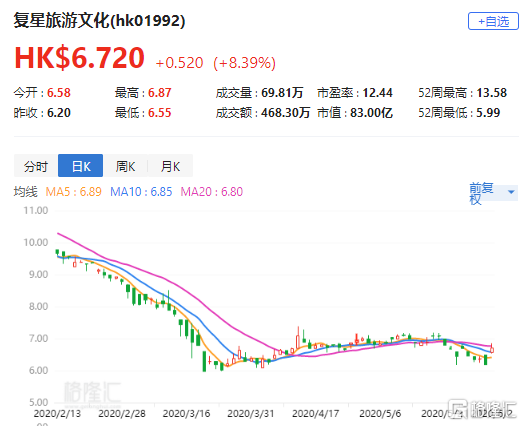Click the 成交量 value 69.81万
Screen dimensions: 523x426
pos(282,93)
